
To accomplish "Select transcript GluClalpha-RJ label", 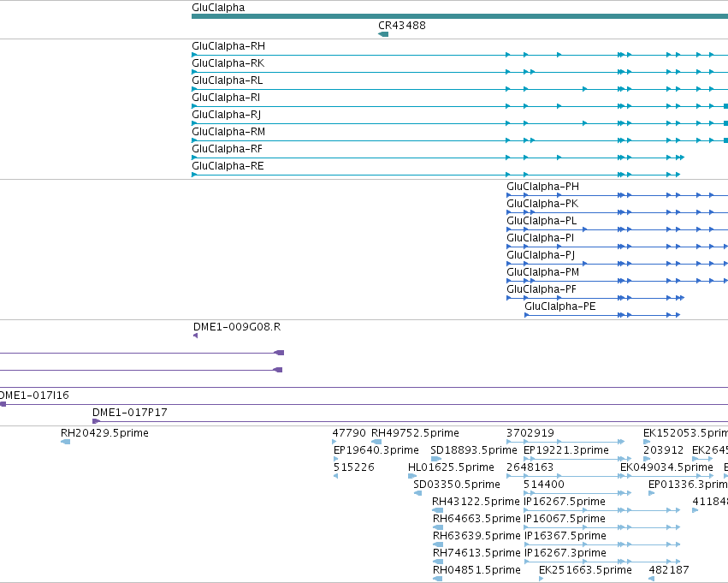I will pos(226,115).
